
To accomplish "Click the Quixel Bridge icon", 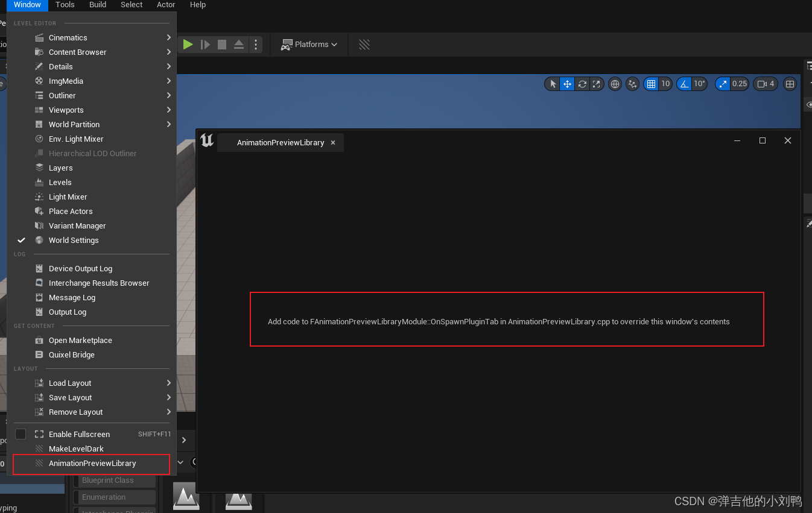I will coord(39,354).
